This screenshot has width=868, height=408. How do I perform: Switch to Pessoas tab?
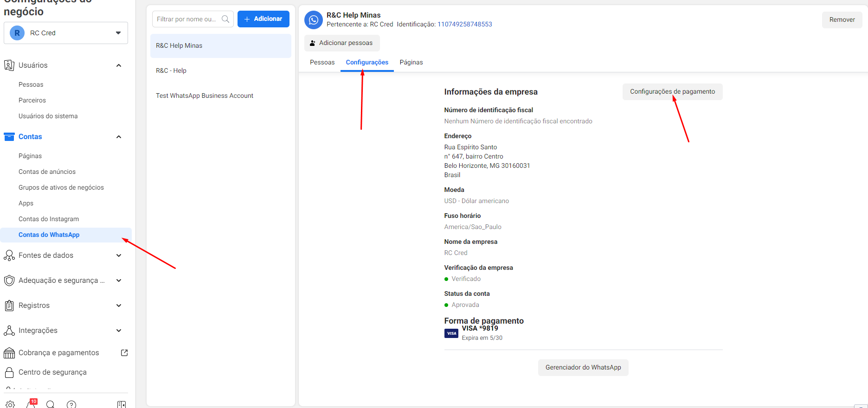tap(322, 62)
